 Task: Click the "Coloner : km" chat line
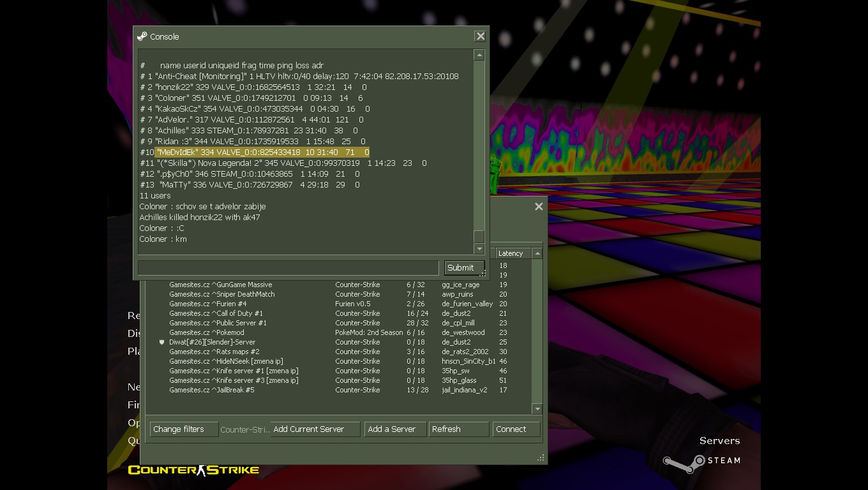click(x=163, y=239)
